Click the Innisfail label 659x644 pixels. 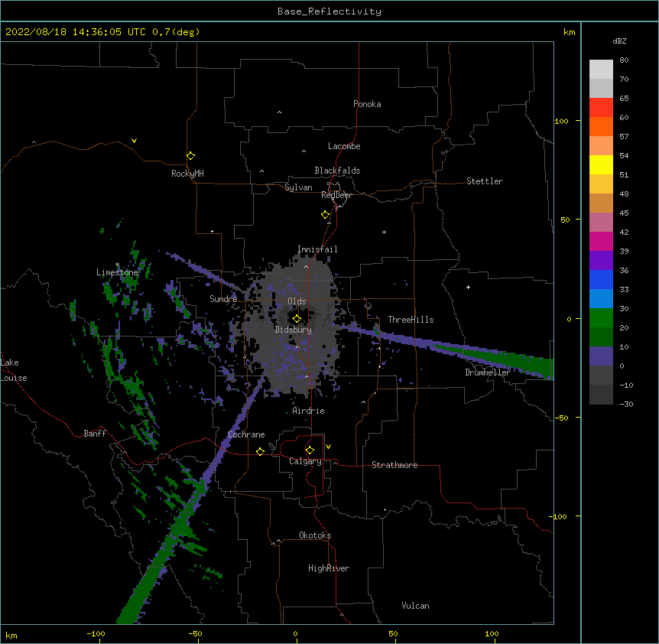tap(317, 249)
